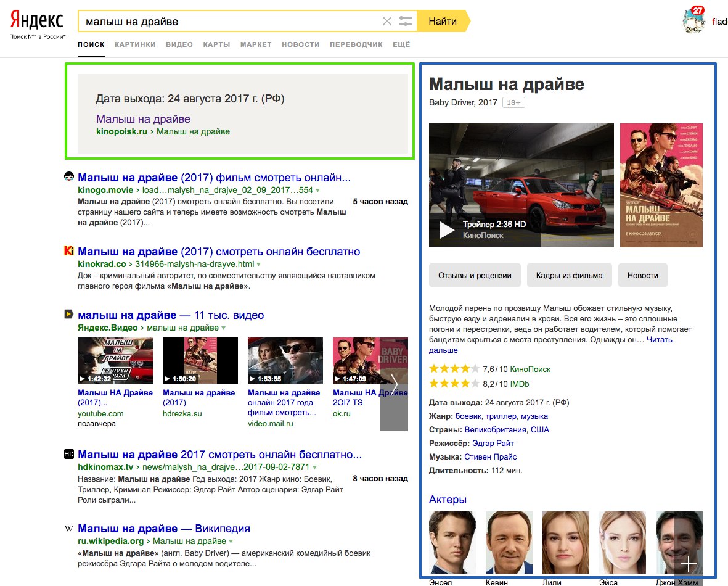Click the kinokrad.co favicon
Viewport: 728px width, 586px height.
(68, 250)
